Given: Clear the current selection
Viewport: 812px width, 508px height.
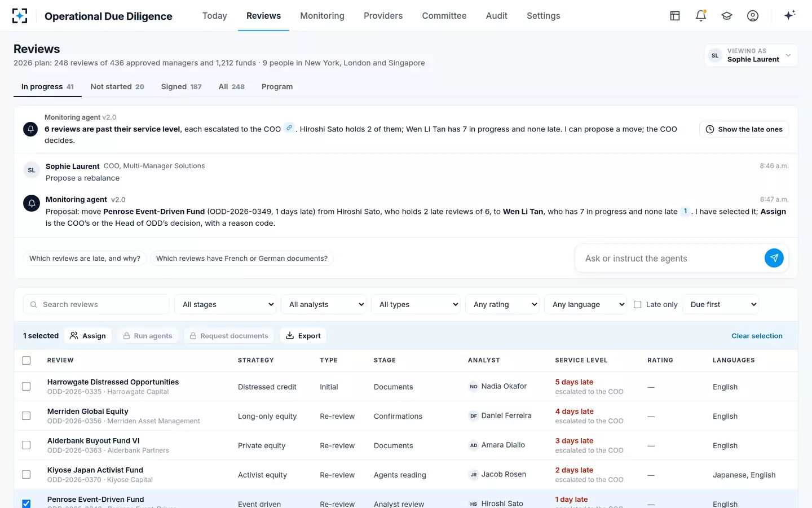Looking at the screenshot, I should click(x=757, y=336).
